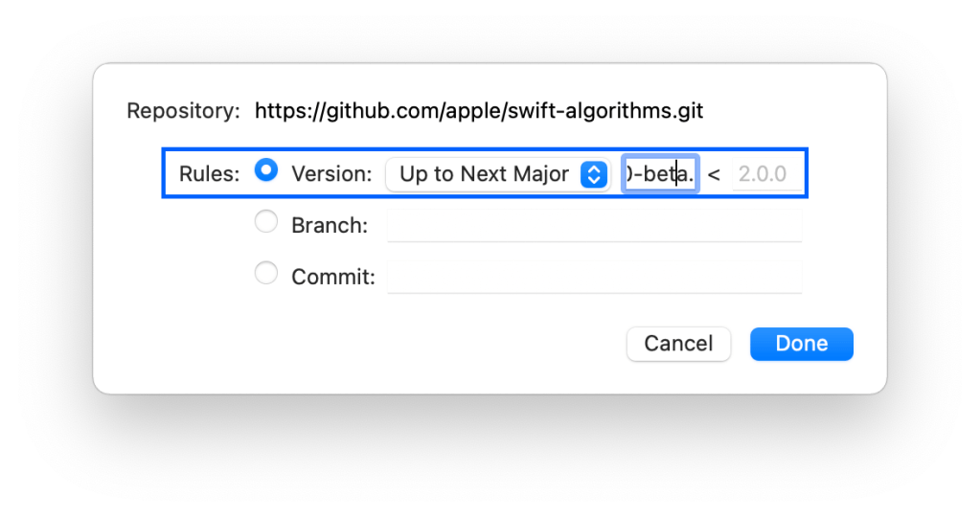Select the Version rule radio button
980x517 pixels.
tap(267, 171)
